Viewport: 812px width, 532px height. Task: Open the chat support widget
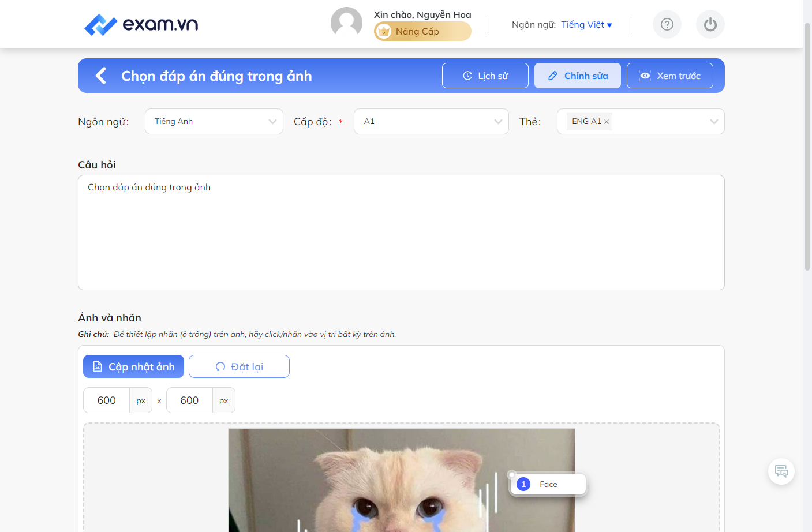click(781, 471)
